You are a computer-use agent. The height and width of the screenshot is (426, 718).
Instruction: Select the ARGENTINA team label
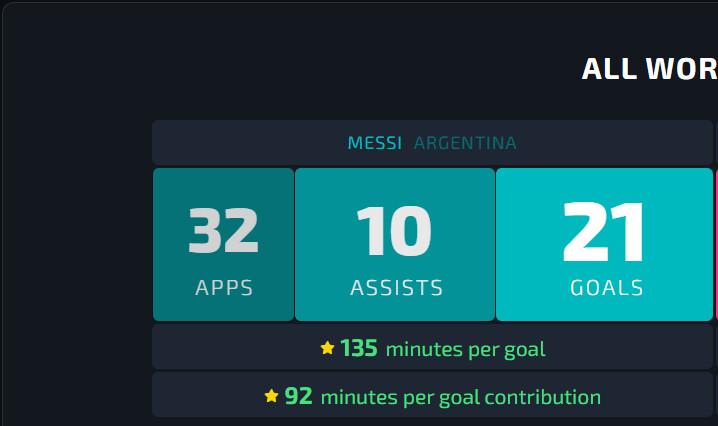(x=465, y=143)
